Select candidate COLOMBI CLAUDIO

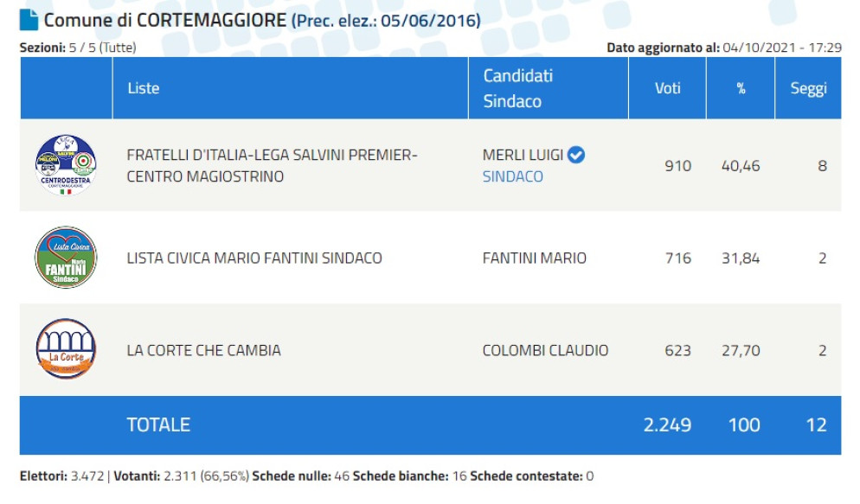(x=545, y=350)
